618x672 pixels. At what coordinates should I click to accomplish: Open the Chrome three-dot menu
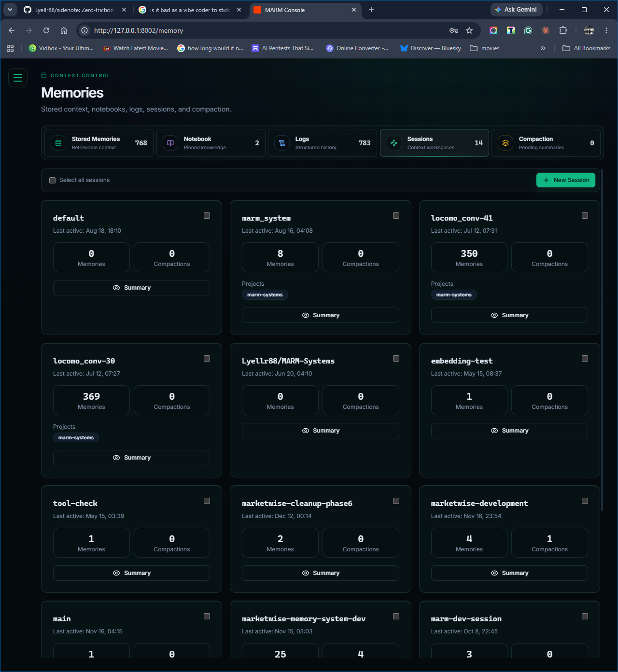tap(606, 30)
